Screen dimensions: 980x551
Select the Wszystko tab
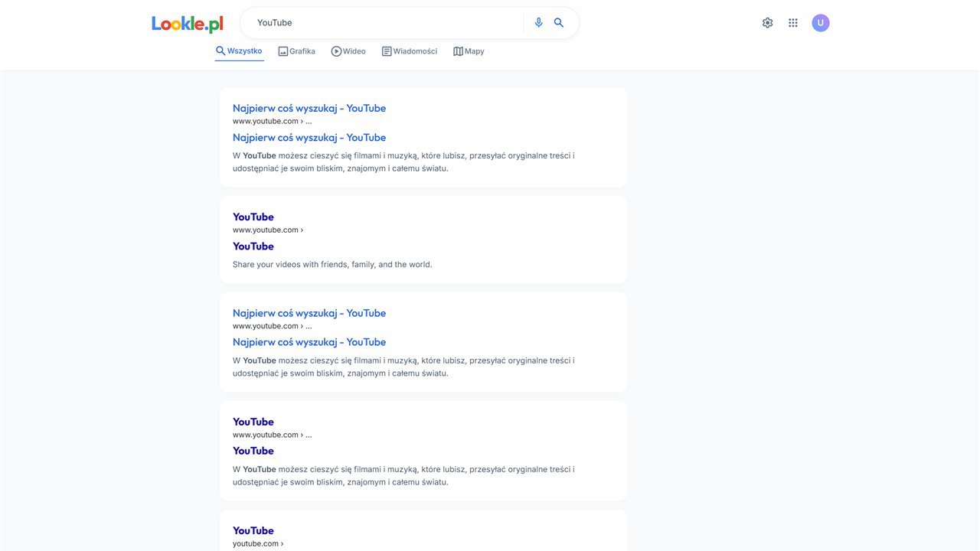tap(239, 51)
